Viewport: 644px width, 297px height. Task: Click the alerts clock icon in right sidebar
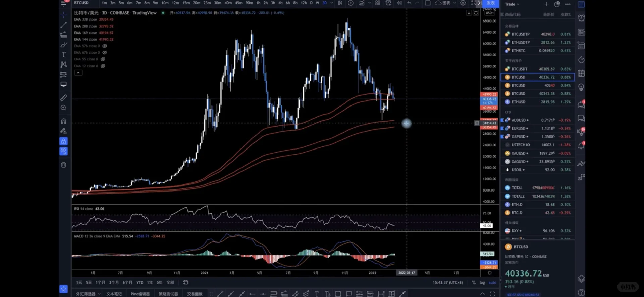pyautogui.click(x=581, y=18)
